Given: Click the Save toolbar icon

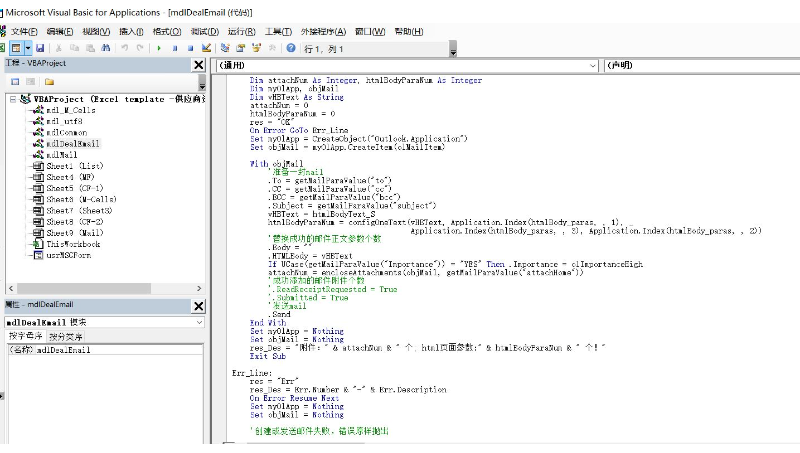Looking at the screenshot, I should [x=40, y=48].
